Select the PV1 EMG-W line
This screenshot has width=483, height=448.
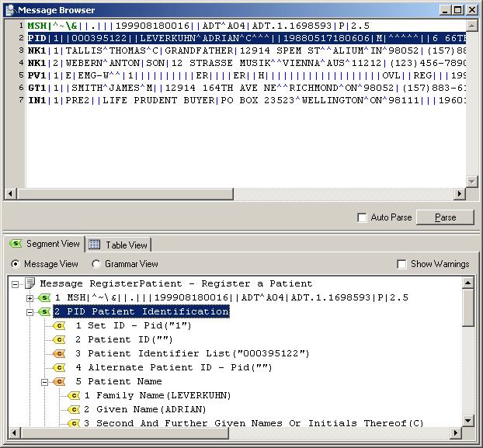pos(247,75)
